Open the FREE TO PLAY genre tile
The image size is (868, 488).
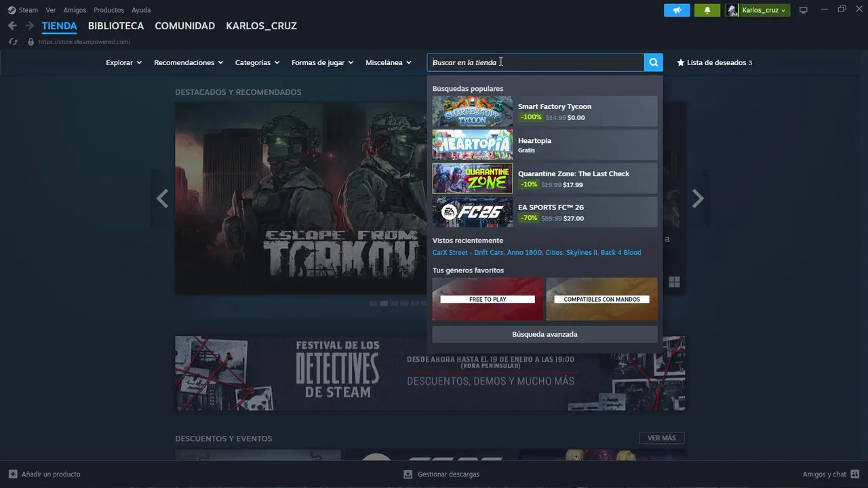[x=488, y=299]
